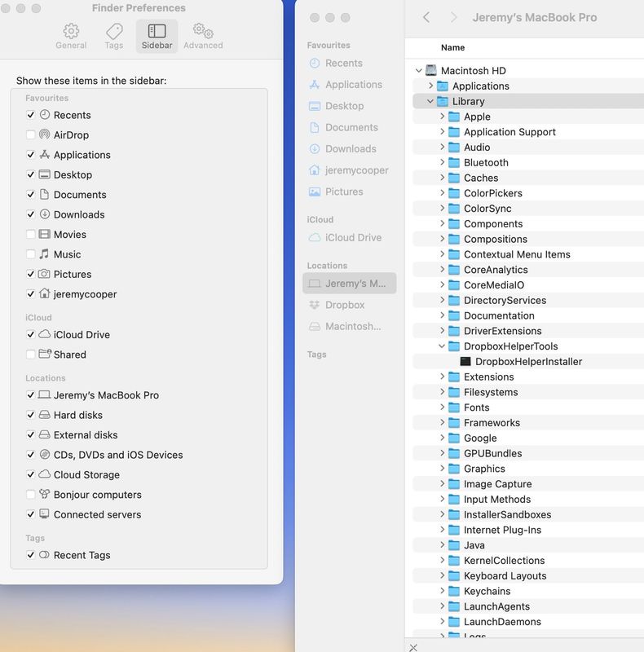Select Macintosh HD disk in sidebar Locations
This screenshot has height=652, width=644.
coord(350,327)
